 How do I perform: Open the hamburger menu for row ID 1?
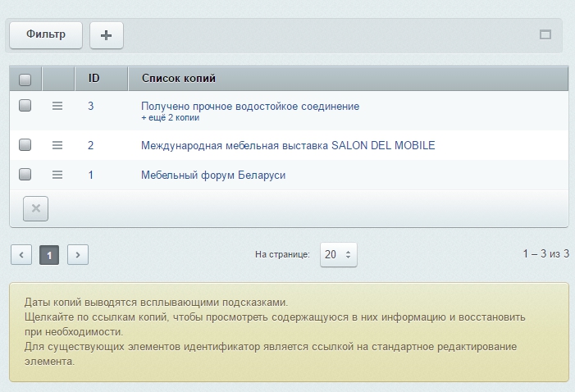point(57,175)
